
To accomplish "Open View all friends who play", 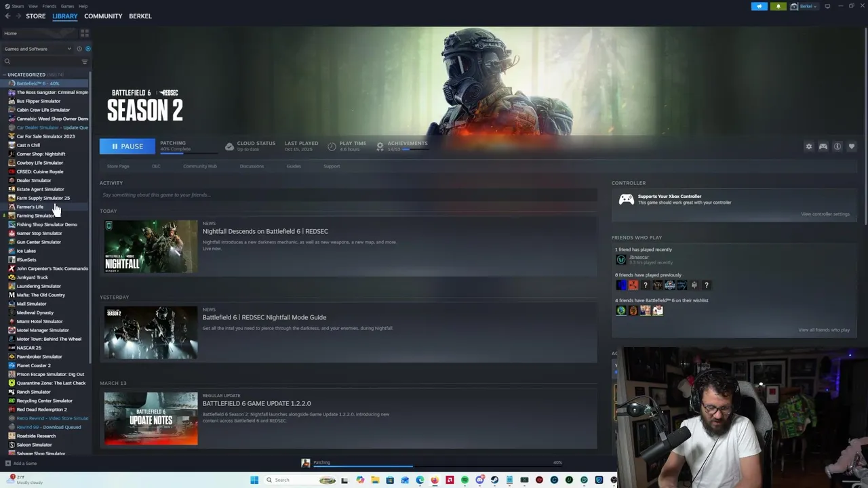I will pyautogui.click(x=824, y=330).
